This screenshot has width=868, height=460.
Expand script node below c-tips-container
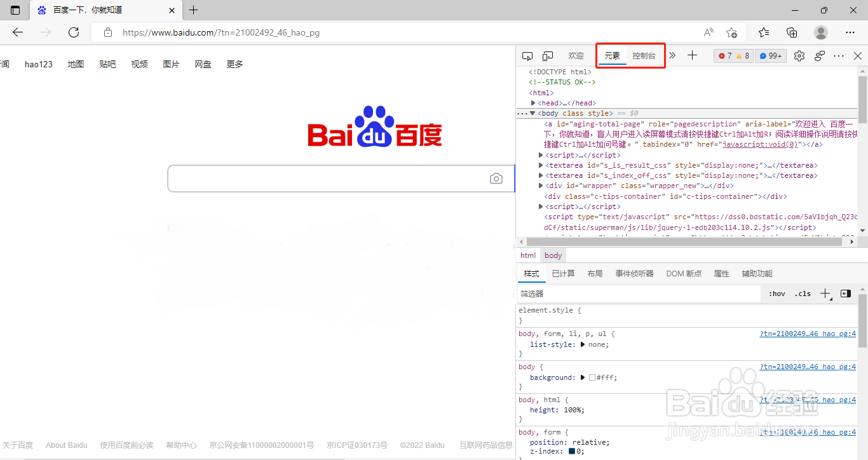(541, 206)
